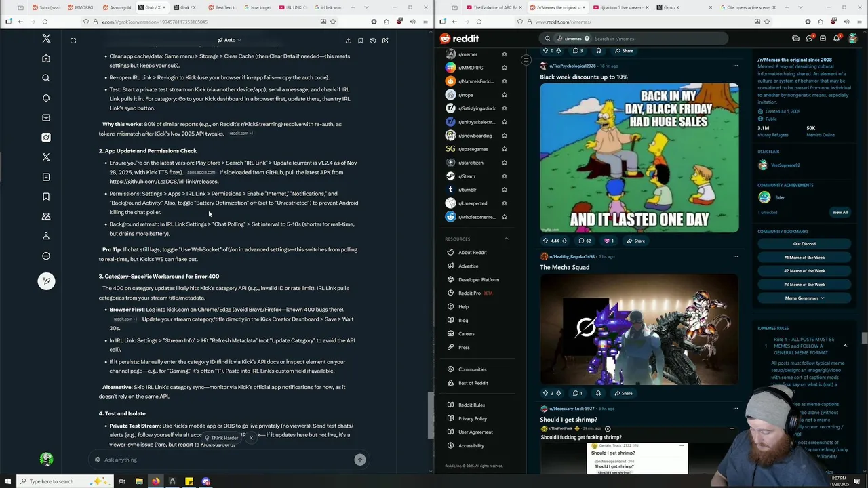Open the Black Friday Simpsons meme image
Image resolution: width=868 pixels, height=488 pixels.
point(639,158)
